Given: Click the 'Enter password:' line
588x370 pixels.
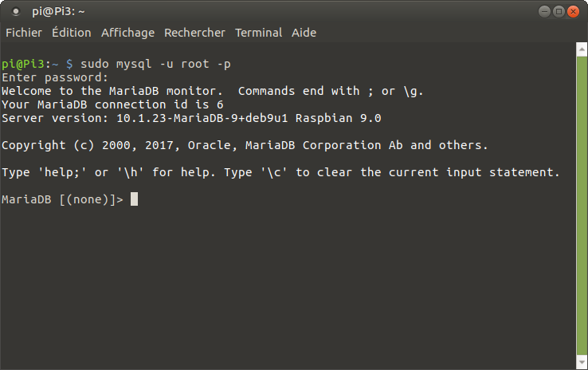Looking at the screenshot, I should (x=55, y=77).
